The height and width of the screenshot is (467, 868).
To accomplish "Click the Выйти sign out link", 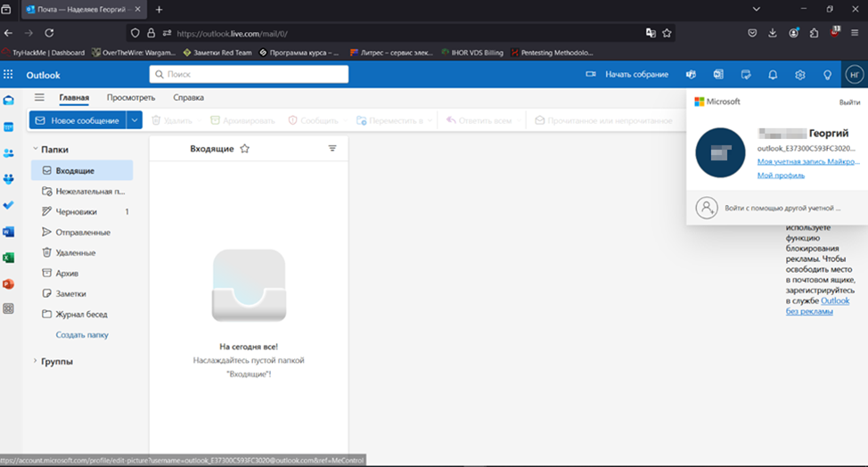I will [x=850, y=102].
